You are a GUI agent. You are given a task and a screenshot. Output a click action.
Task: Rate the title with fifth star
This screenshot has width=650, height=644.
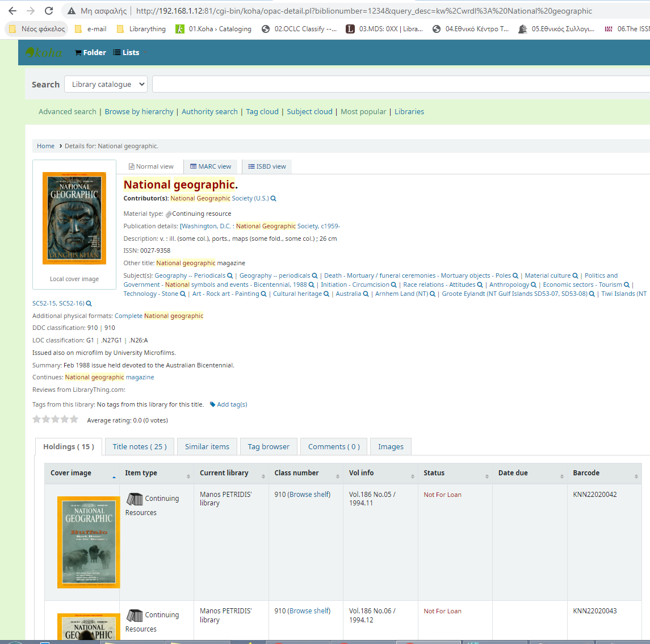point(74,420)
